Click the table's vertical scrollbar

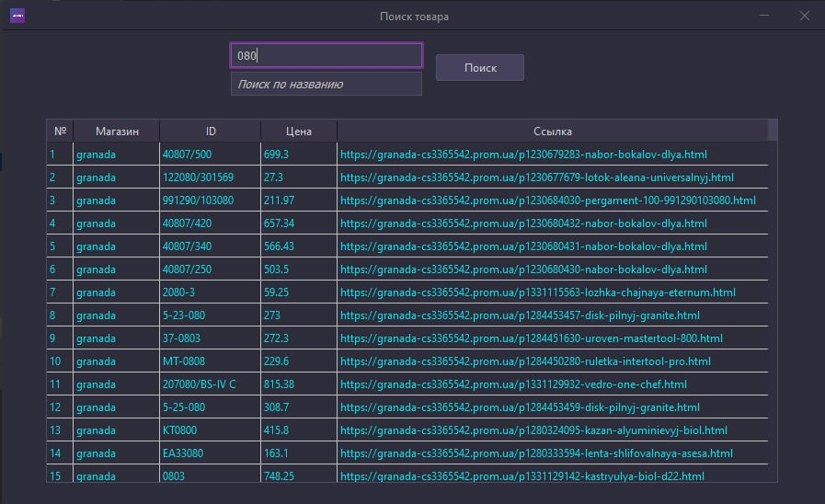click(x=773, y=300)
